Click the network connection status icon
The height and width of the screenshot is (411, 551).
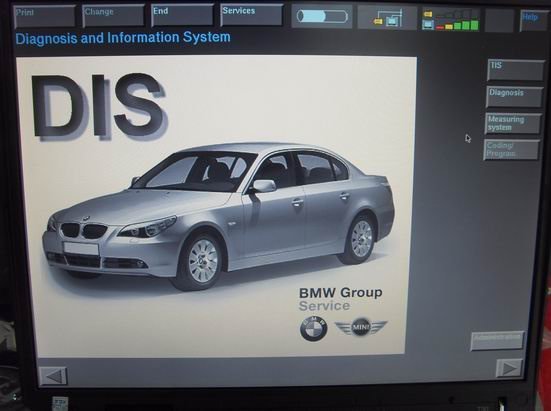[388, 18]
